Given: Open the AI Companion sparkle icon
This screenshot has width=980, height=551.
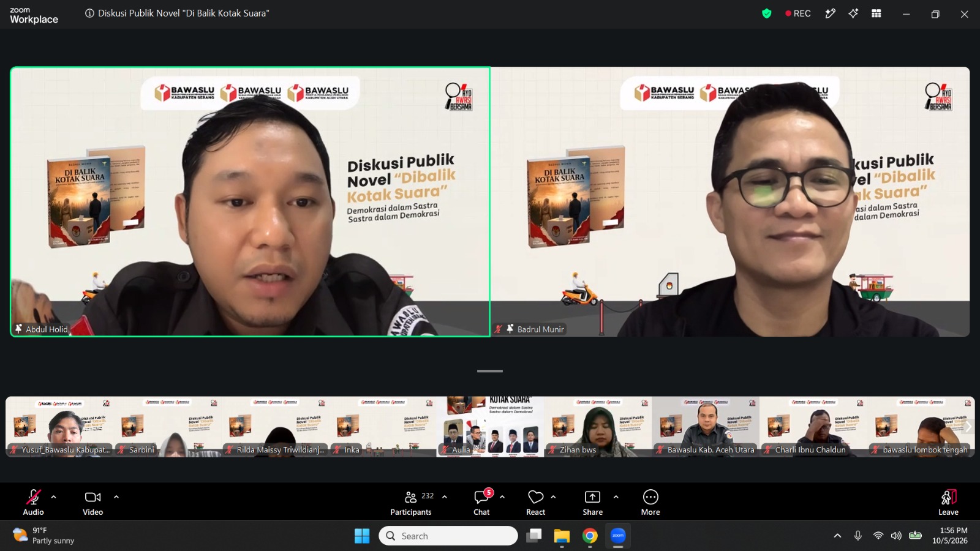Looking at the screenshot, I should point(853,13).
